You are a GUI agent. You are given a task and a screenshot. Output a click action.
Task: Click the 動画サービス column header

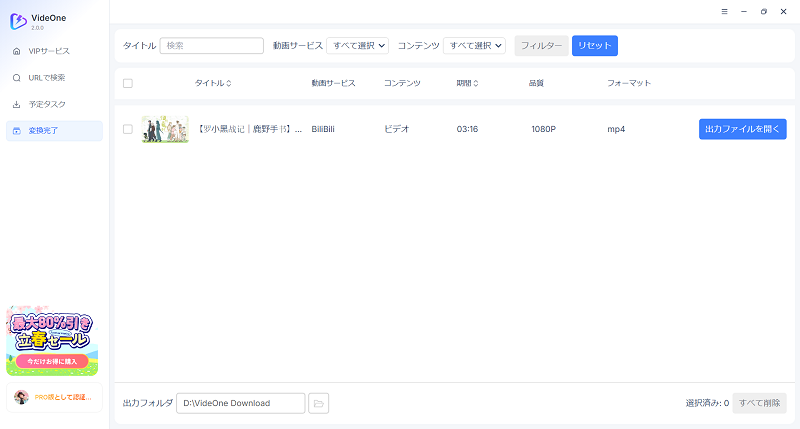(333, 83)
